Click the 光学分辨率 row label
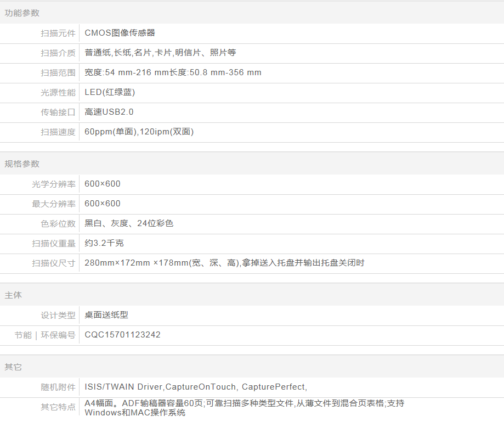This screenshot has height=422, width=504. point(53,184)
